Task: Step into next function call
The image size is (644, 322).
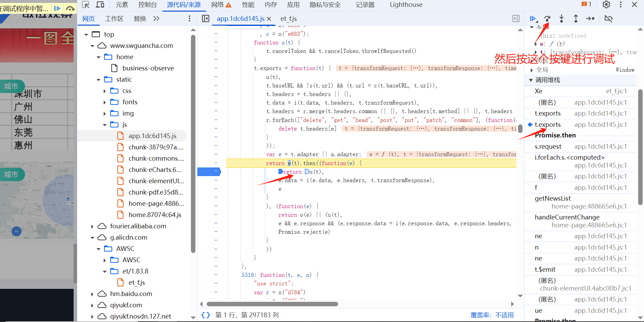Action: click(x=562, y=19)
